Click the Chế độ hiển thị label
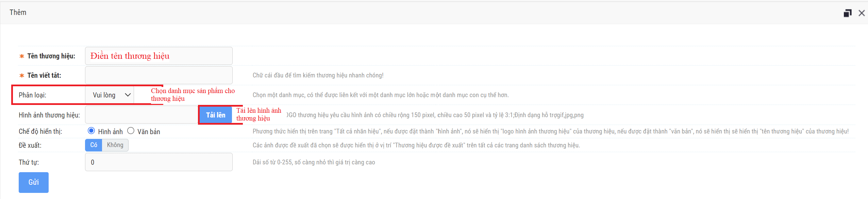868x199 pixels. click(x=40, y=131)
